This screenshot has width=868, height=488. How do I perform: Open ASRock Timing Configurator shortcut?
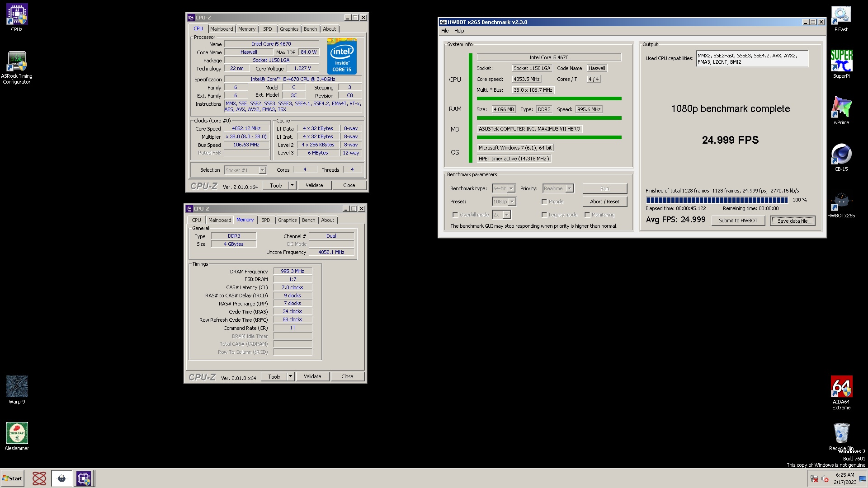click(x=17, y=68)
